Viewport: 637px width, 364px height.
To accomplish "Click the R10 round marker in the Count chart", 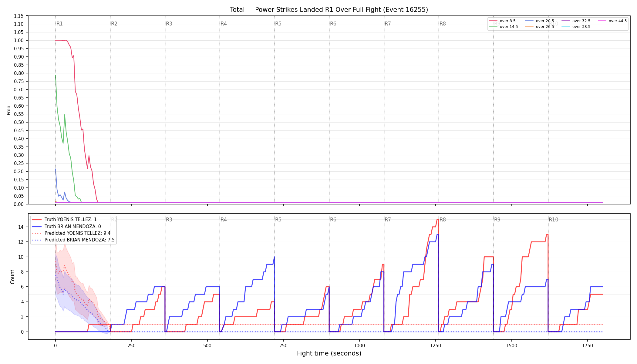I will pyautogui.click(x=553, y=220).
